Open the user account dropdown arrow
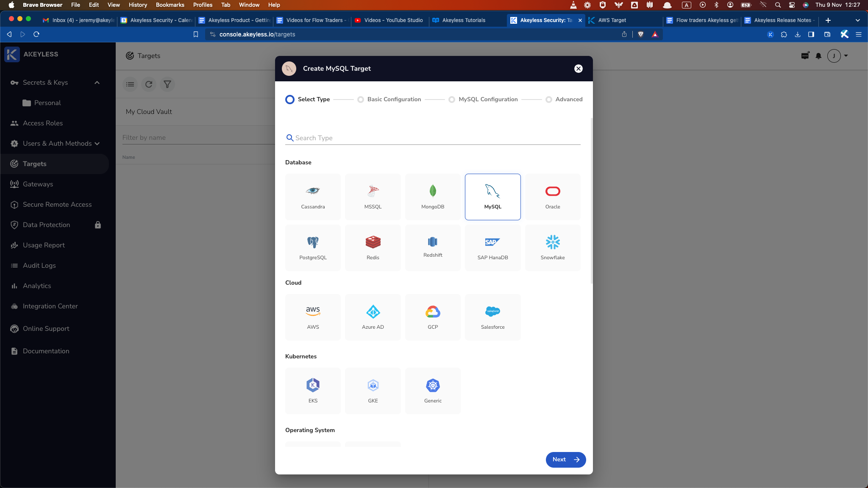868x488 pixels. [846, 55]
